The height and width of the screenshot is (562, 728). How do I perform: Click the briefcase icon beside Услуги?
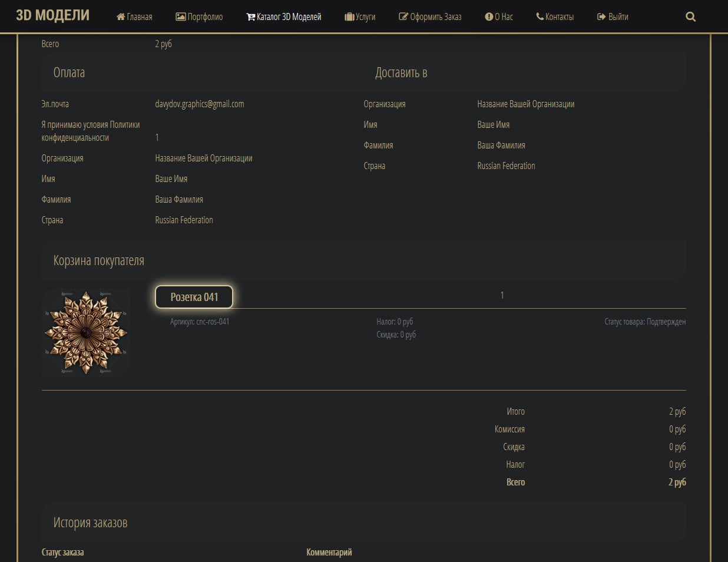click(349, 17)
